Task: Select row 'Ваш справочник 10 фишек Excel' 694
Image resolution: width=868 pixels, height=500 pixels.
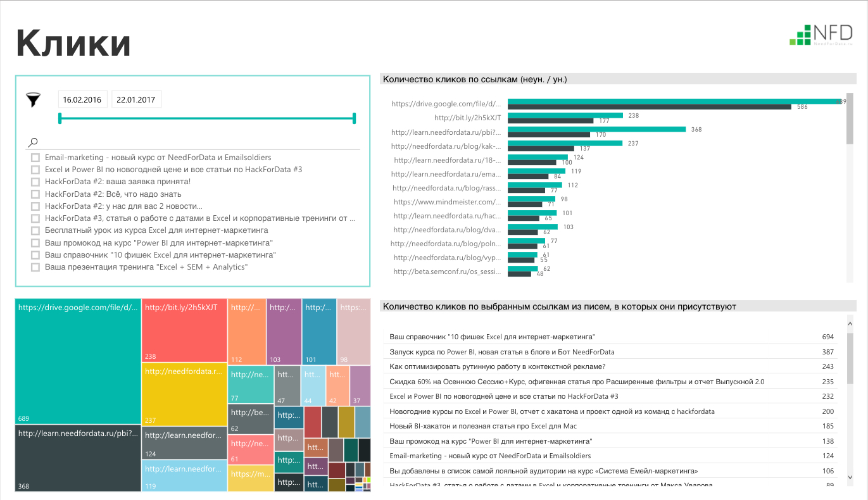Action: (610, 337)
